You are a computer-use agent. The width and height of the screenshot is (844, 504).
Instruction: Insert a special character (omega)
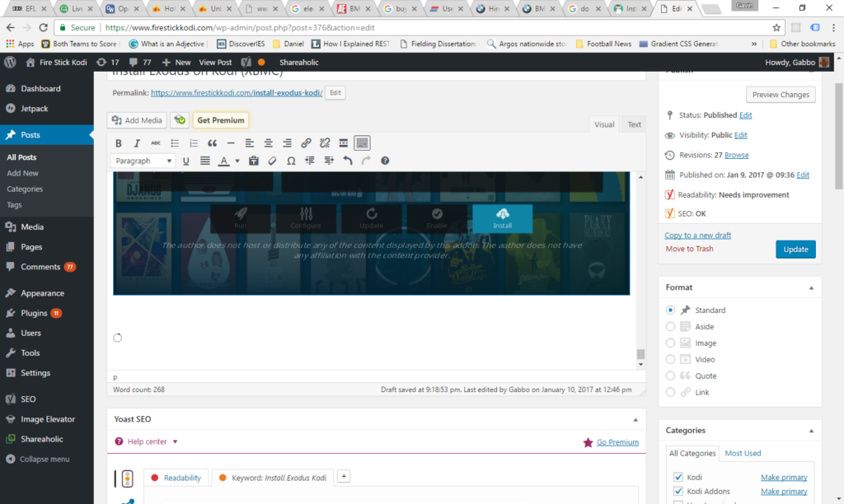[x=291, y=161]
